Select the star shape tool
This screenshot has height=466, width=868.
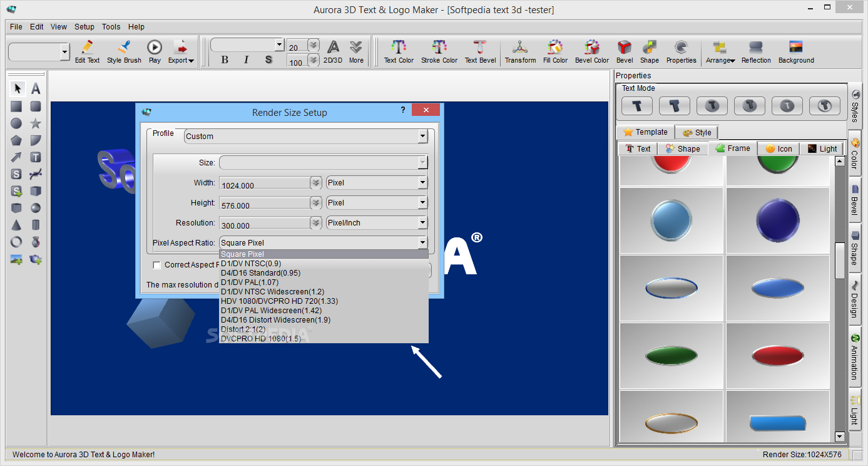point(36,123)
